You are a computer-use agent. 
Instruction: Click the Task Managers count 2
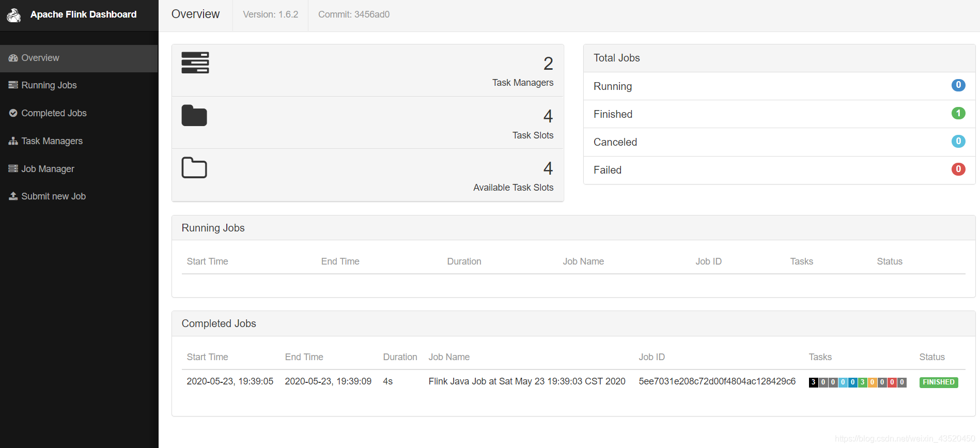[548, 64]
